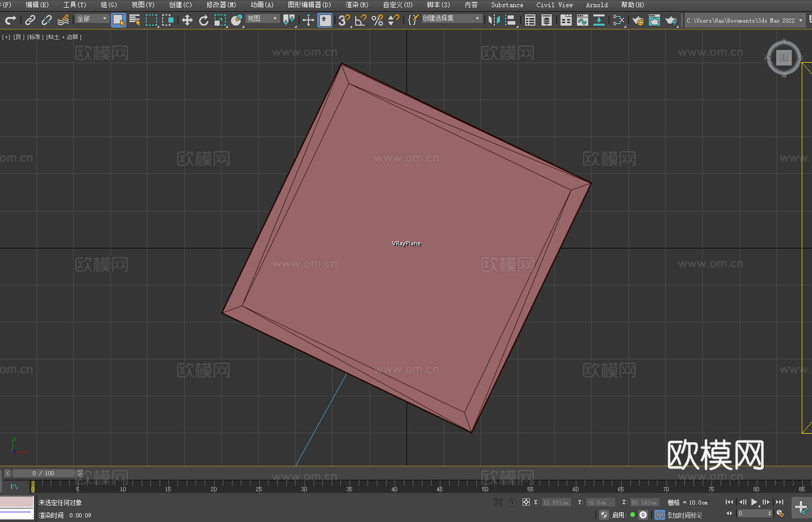The width and height of the screenshot is (812, 522).
Task: Click Select and Manipulate crosshair icon
Action: click(x=308, y=20)
